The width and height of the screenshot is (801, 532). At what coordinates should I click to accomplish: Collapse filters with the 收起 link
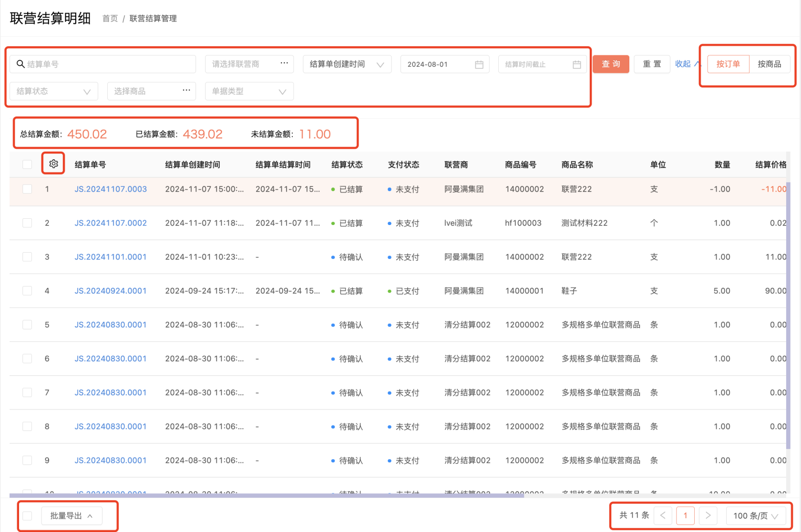688,64
